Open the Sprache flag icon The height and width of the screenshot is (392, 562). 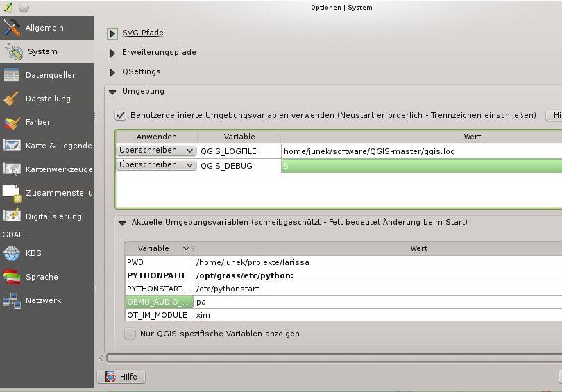12,277
